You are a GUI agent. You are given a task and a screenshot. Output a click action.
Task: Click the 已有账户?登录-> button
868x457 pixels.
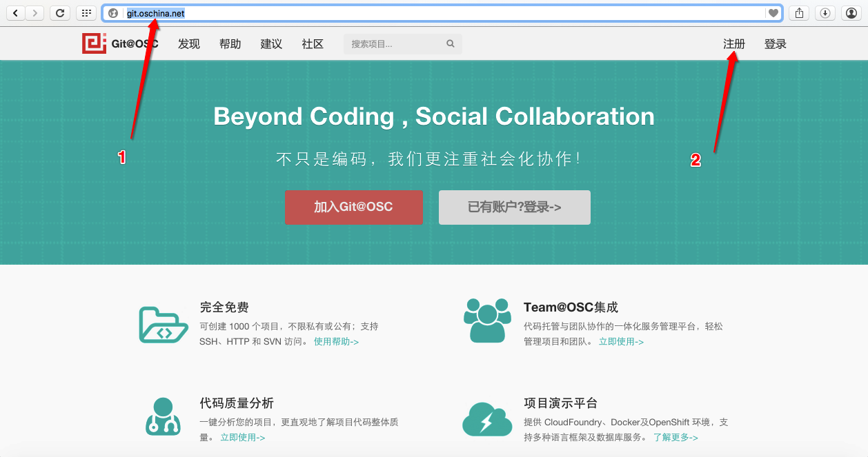[x=515, y=207]
